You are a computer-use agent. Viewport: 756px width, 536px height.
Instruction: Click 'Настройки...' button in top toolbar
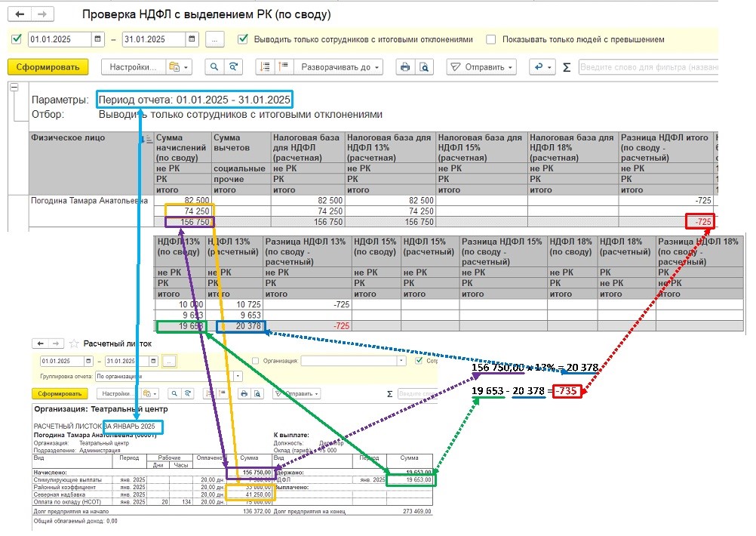click(133, 67)
